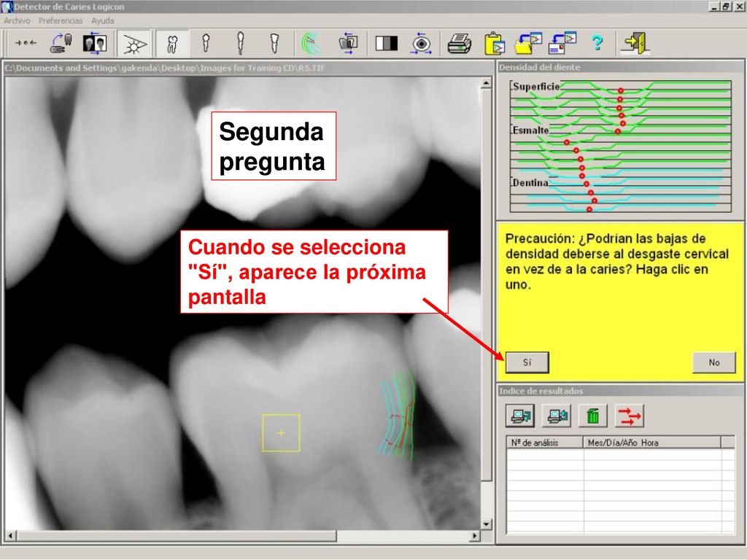Click the printer icon
747x560 pixels.
(x=460, y=43)
